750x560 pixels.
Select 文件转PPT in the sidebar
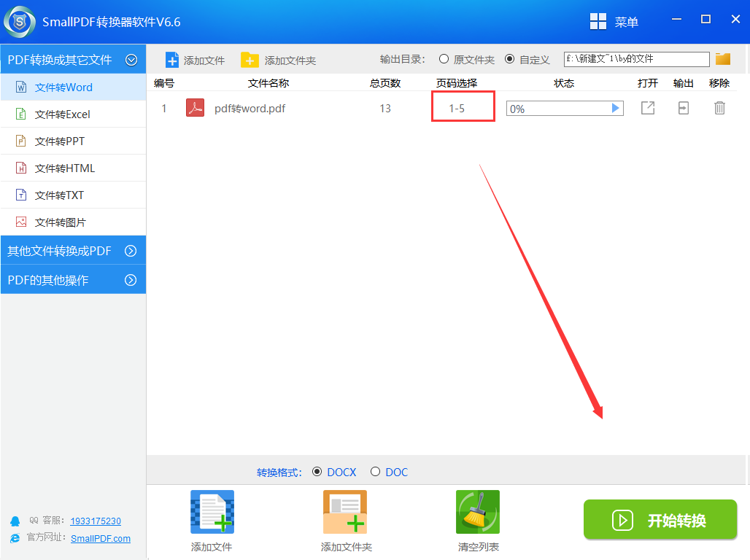point(73,141)
